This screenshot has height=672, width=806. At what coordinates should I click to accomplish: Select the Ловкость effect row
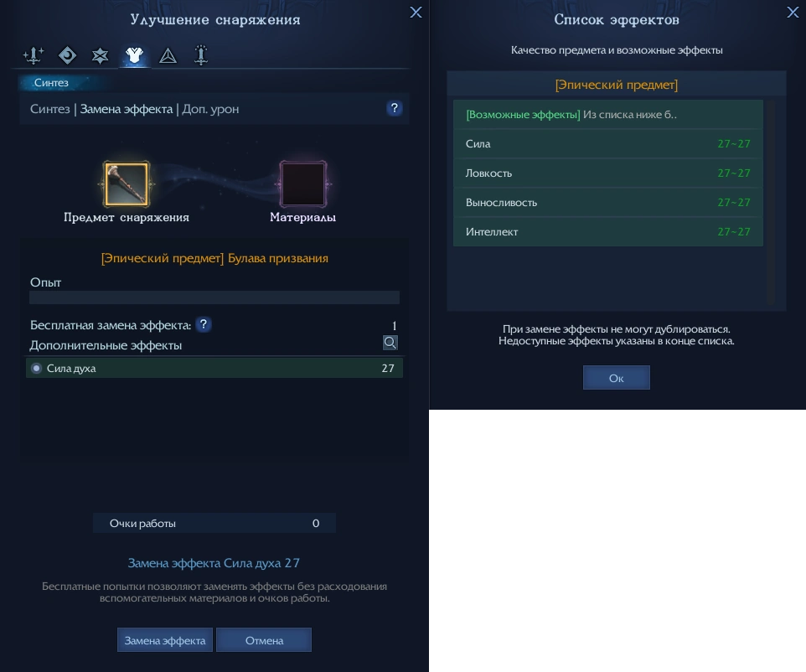pyautogui.click(x=608, y=173)
